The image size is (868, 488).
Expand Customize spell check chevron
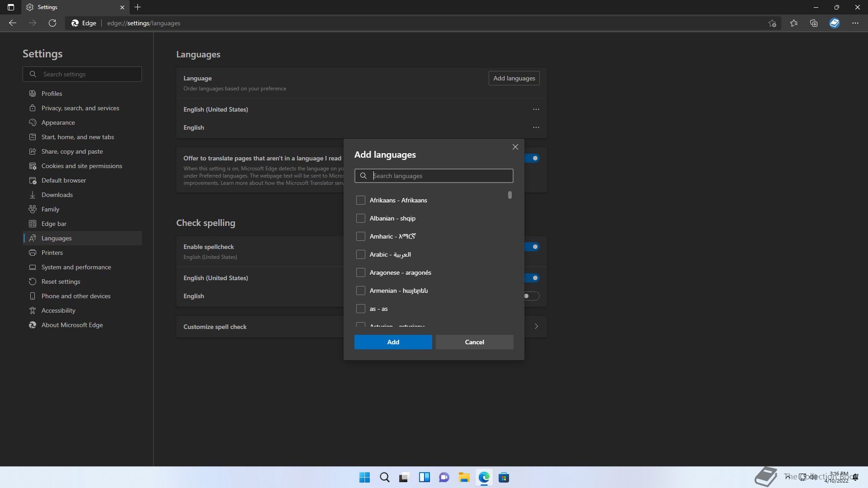click(536, 326)
